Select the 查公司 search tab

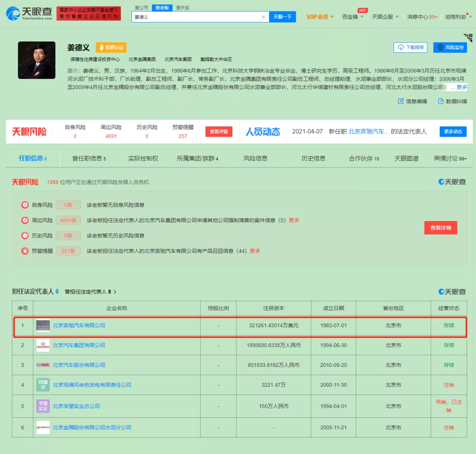pyautogui.click(x=141, y=7)
